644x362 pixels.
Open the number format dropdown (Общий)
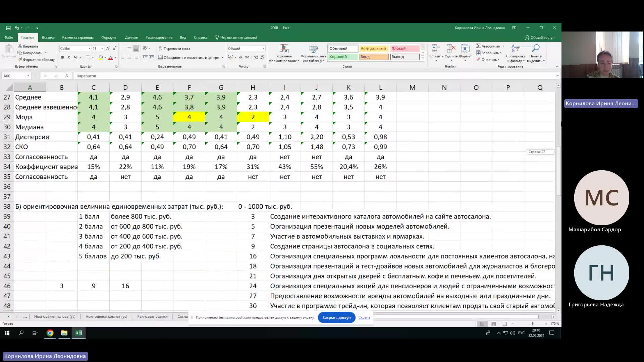click(263, 49)
